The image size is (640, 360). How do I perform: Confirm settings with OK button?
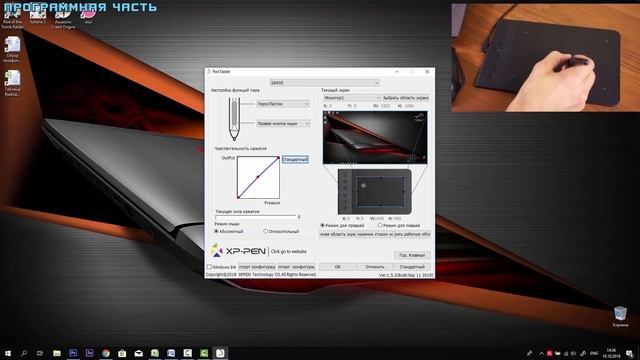pos(338,267)
